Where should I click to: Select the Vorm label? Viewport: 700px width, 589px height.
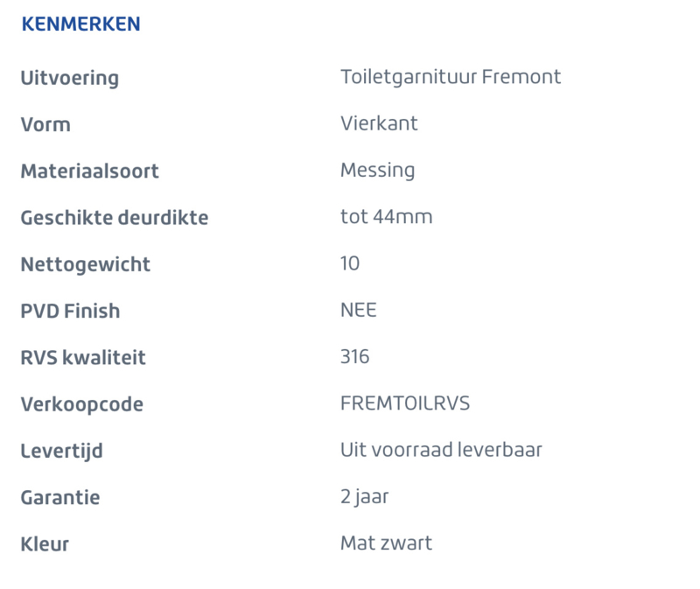[x=45, y=124]
